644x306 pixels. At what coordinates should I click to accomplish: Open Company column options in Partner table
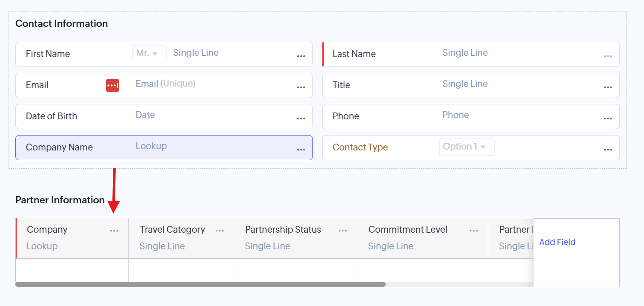coord(114,231)
